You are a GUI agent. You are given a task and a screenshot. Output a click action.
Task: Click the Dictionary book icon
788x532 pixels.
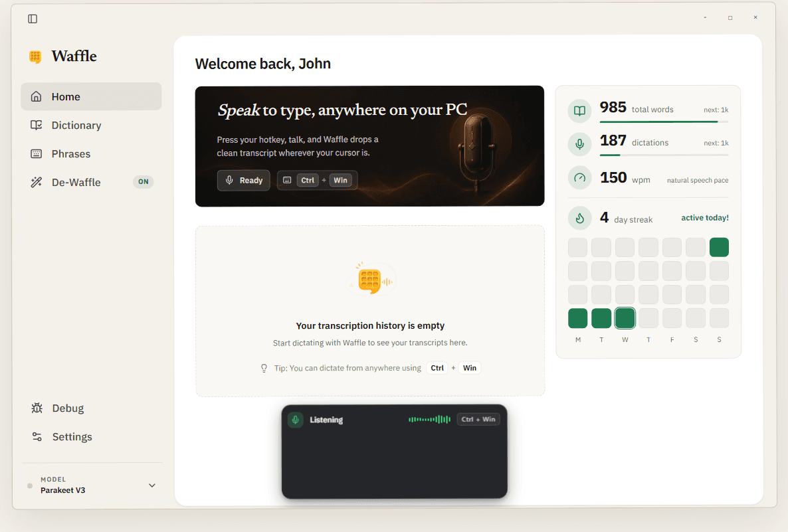[36, 125]
